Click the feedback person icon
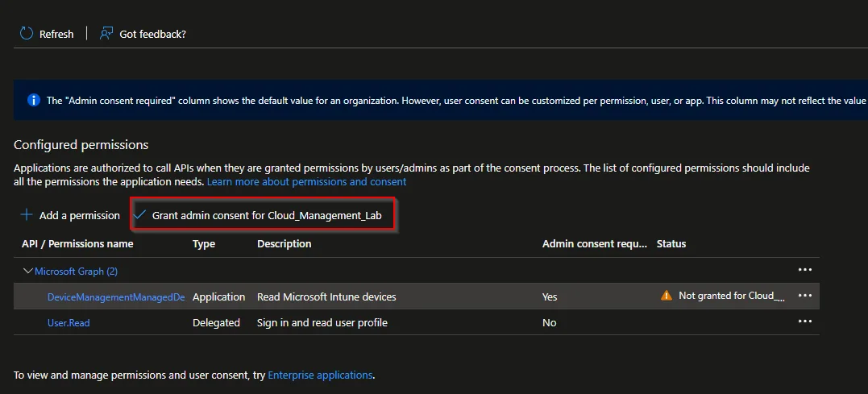Image resolution: width=868 pixels, height=394 pixels. pos(106,34)
